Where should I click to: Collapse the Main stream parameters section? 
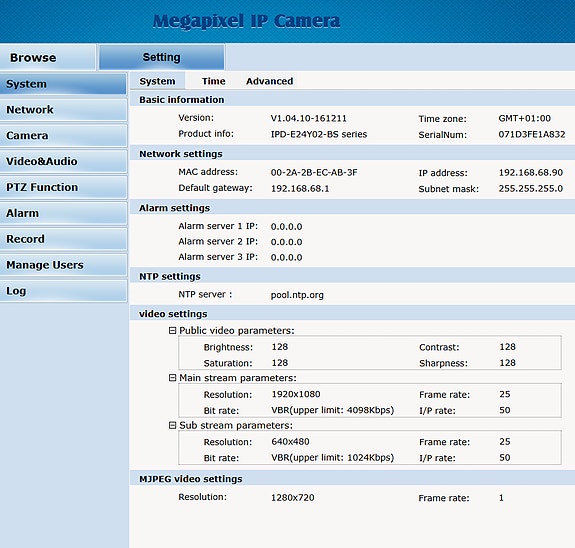pos(172,378)
